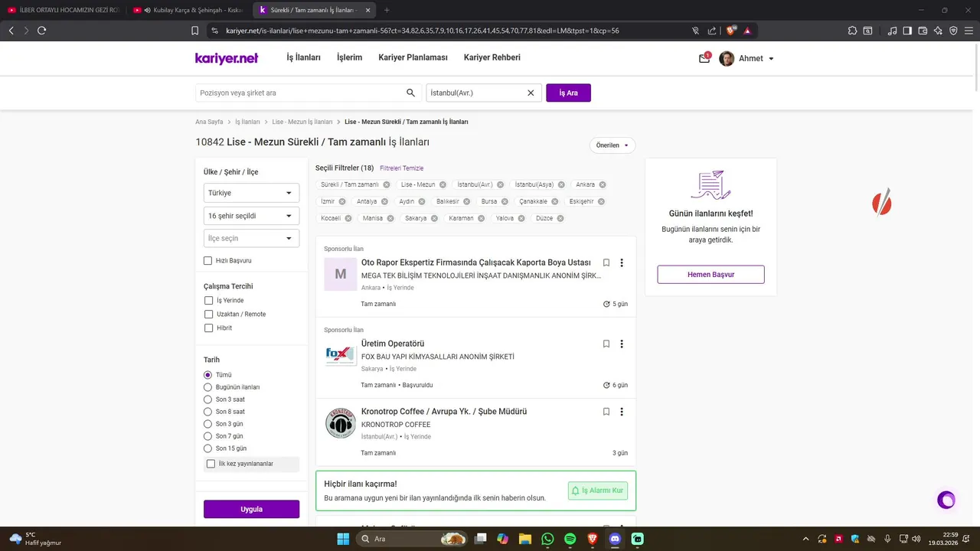Select the Son 15 gün radio button
980x551 pixels.
click(207, 448)
